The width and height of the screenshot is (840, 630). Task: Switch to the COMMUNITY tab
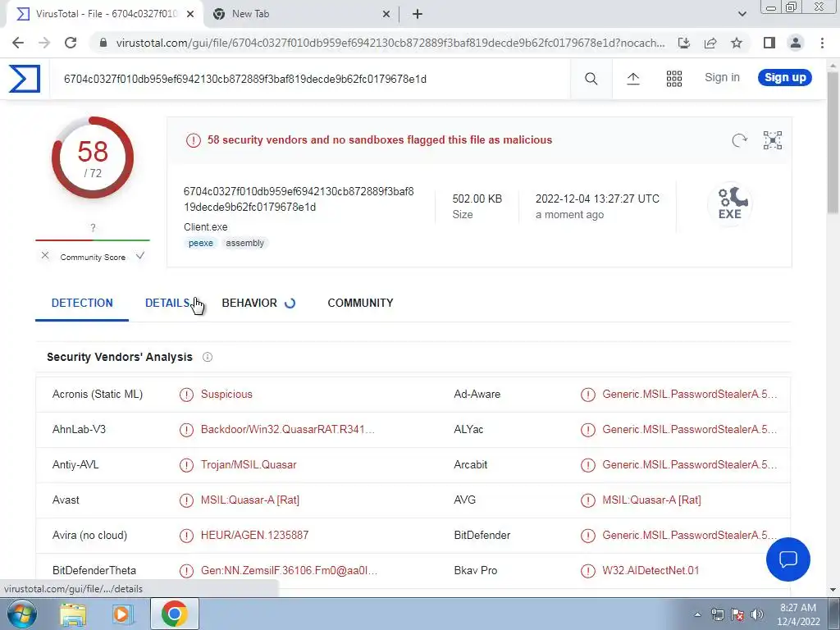coord(361,304)
